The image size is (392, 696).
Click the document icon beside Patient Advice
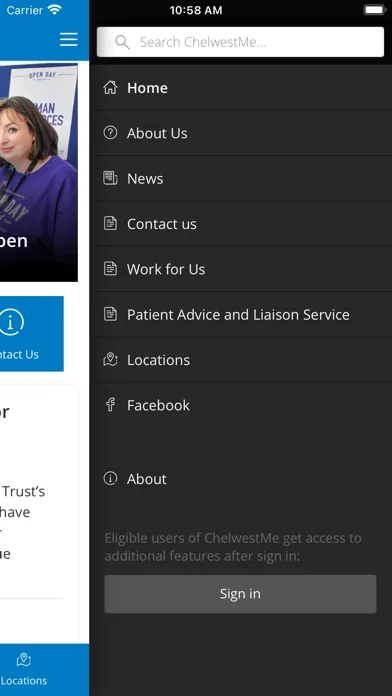pyautogui.click(x=110, y=314)
